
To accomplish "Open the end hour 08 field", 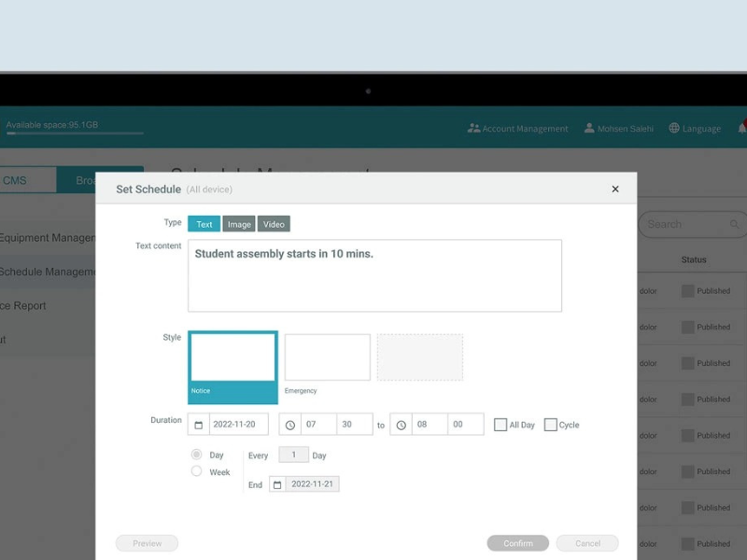I will coord(429,425).
